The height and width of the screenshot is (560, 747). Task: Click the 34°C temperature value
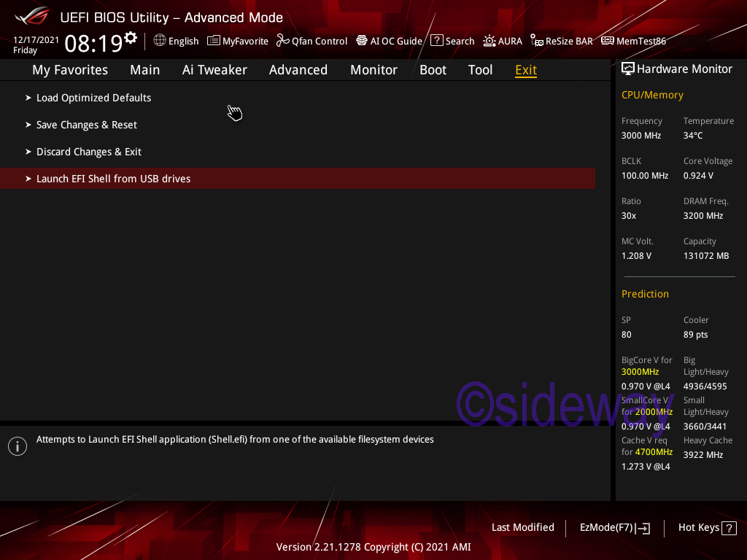[x=693, y=136]
